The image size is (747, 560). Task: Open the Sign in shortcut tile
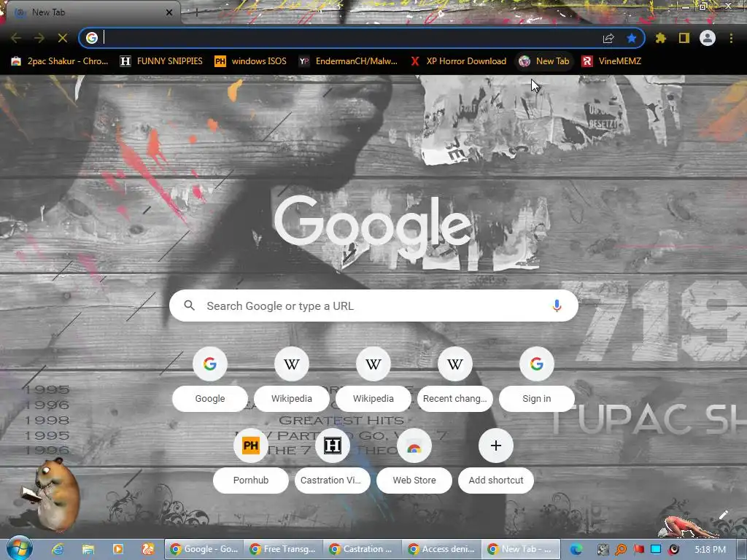click(x=536, y=379)
